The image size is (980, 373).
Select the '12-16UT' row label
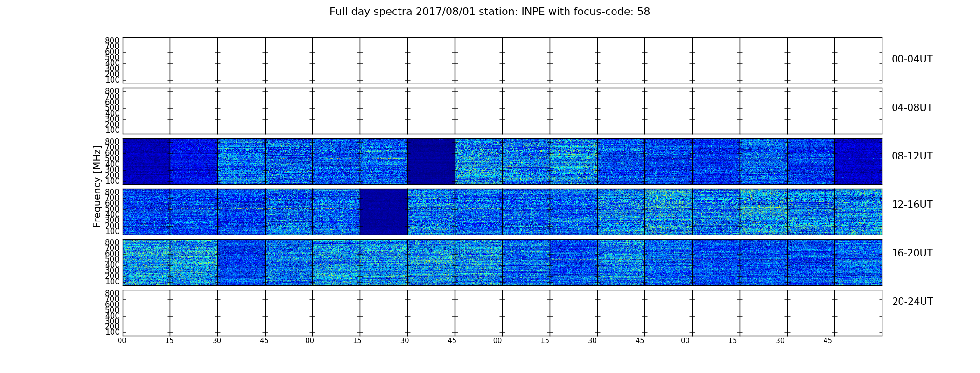[x=912, y=205]
